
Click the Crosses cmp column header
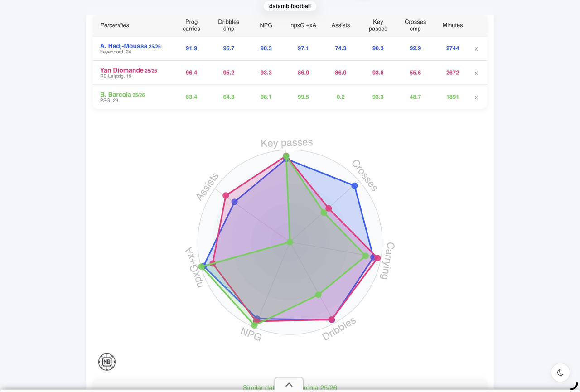(416, 25)
